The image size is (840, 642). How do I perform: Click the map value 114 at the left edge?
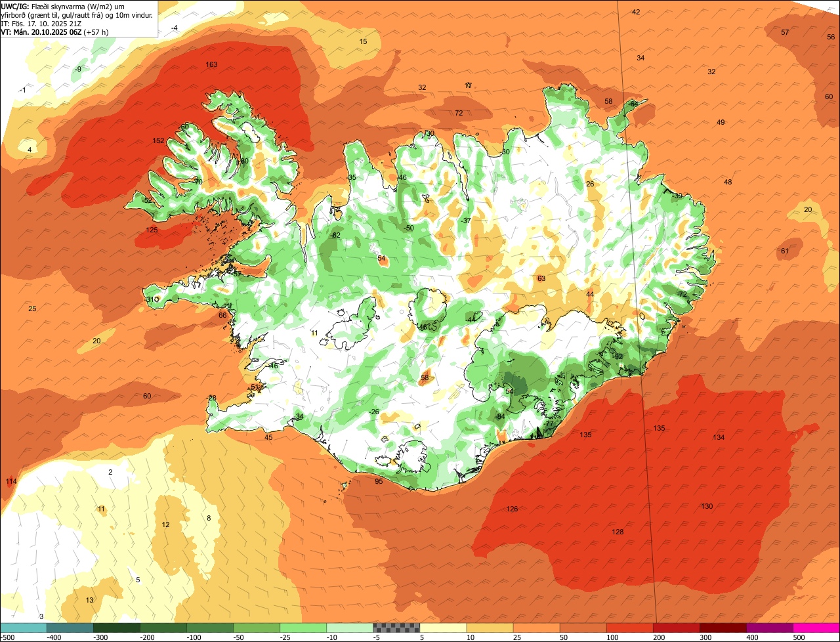click(x=11, y=482)
